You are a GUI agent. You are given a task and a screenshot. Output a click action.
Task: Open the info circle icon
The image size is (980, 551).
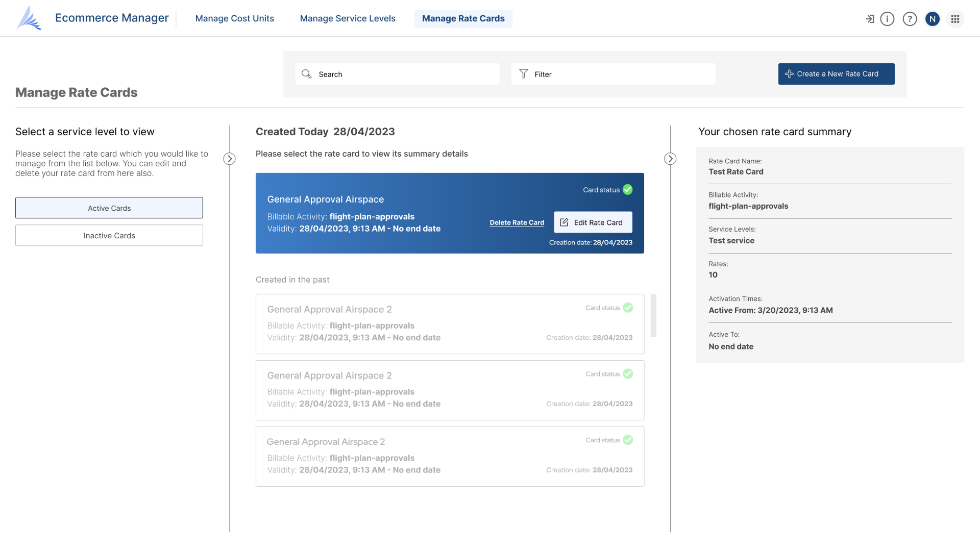click(887, 19)
